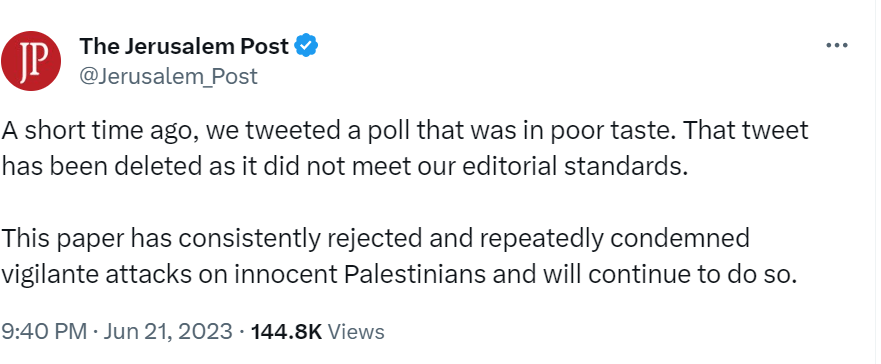Click the red JP profile avatar

click(x=31, y=61)
